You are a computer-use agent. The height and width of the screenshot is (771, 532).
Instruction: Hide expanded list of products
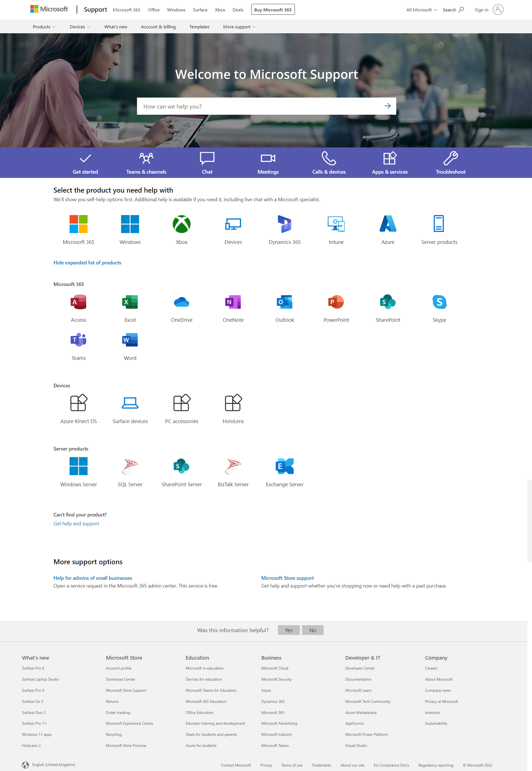[87, 263]
